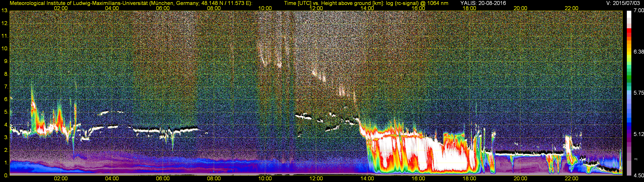
Task: Click the 13 km height axis label
Action: click(5, 10)
